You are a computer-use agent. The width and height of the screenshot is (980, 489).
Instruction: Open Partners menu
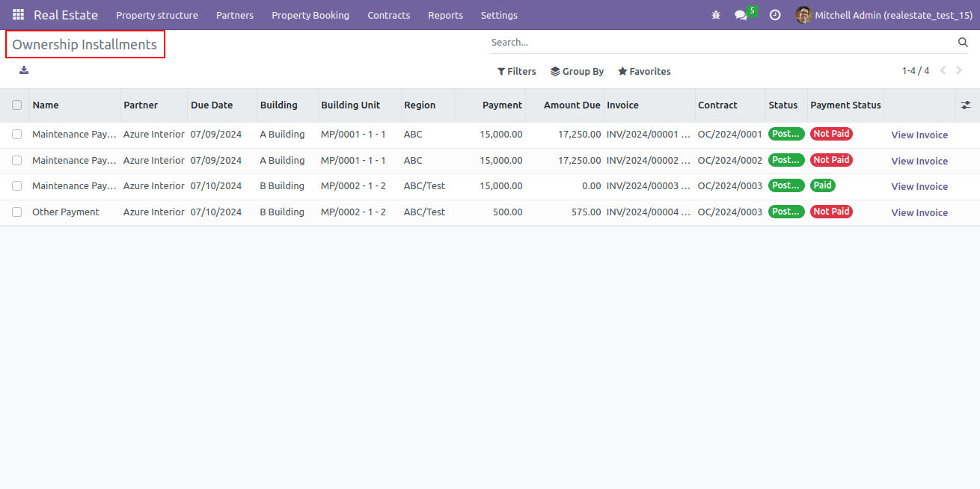click(235, 15)
